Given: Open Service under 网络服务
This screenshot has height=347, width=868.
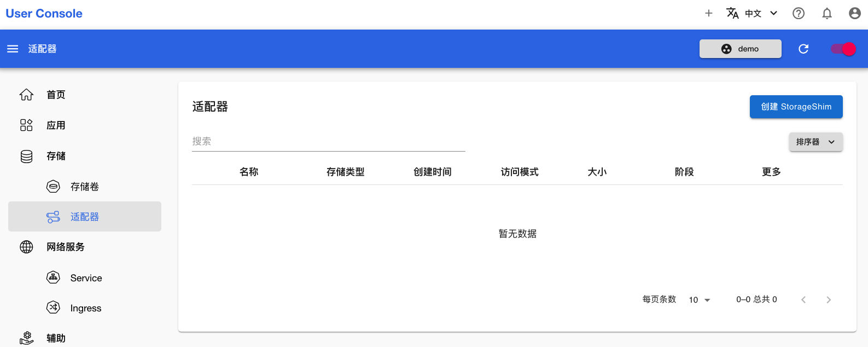Looking at the screenshot, I should pyautogui.click(x=86, y=278).
